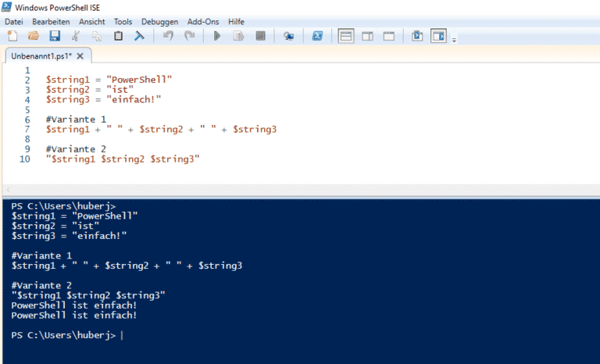This screenshot has width=600, height=364.
Task: Click the Paste clipboard icon
Action: [x=118, y=36]
